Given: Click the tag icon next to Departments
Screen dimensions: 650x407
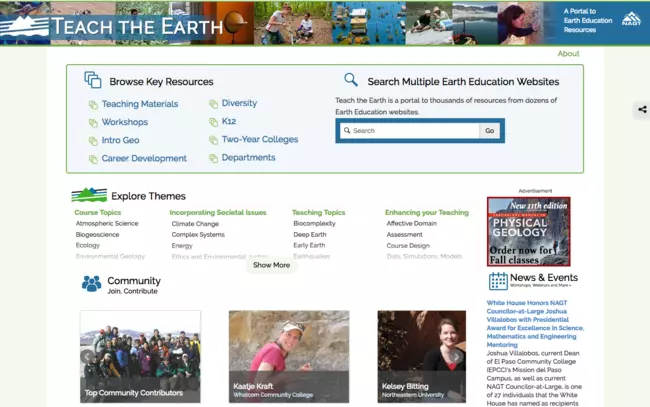Looking at the screenshot, I should pos(213,158).
